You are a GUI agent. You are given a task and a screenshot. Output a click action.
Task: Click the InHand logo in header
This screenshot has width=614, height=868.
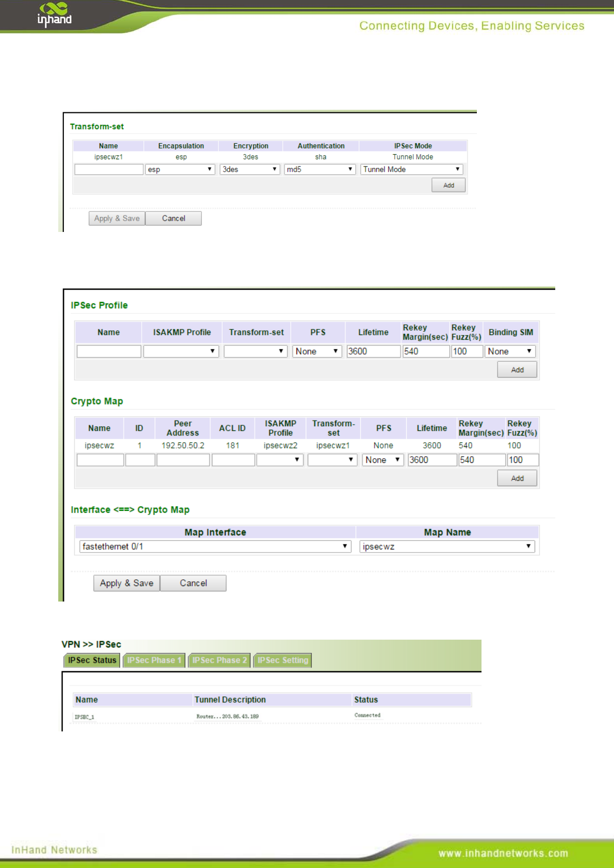pos(54,14)
